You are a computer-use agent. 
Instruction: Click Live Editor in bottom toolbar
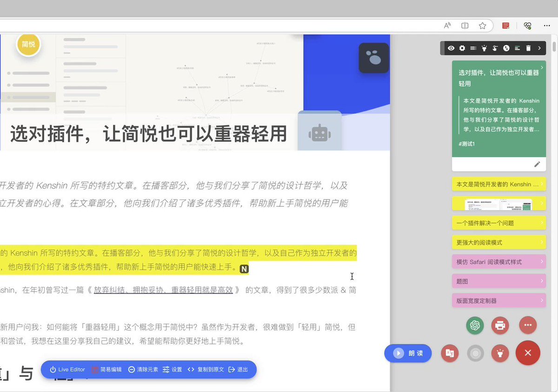click(x=67, y=370)
